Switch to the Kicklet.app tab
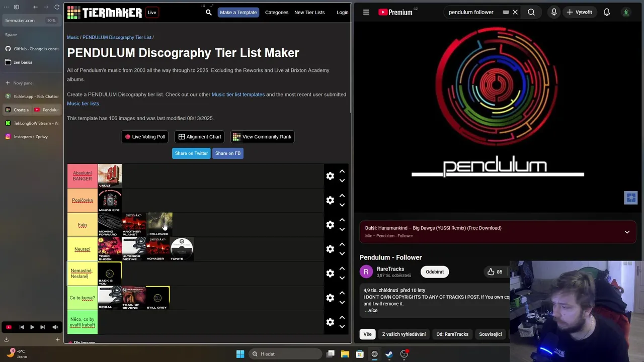Screen dimensions: 644x362 tap(32, 96)
